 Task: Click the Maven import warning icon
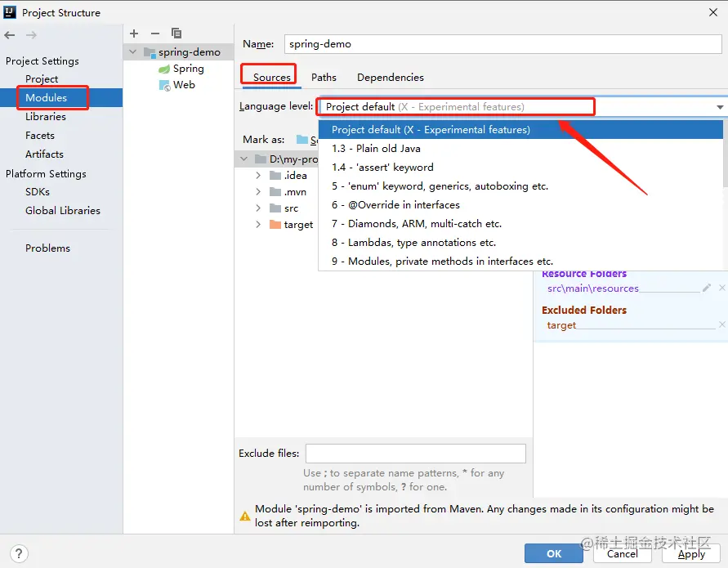244,516
